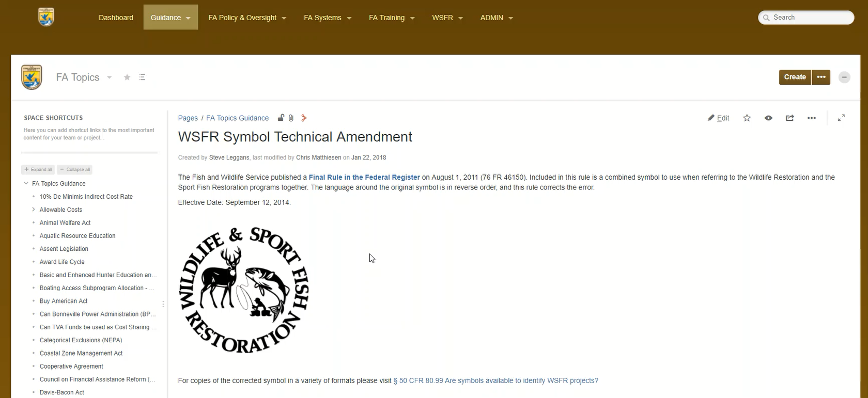Open the page tree list icon beside FA Topics
Viewport: 868px width, 398px height.
tap(142, 77)
